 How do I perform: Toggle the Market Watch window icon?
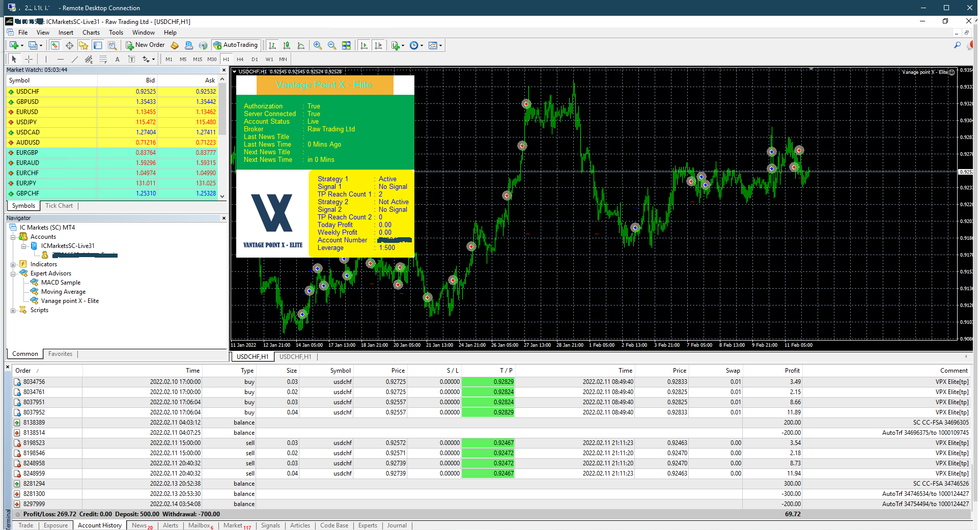[55, 45]
